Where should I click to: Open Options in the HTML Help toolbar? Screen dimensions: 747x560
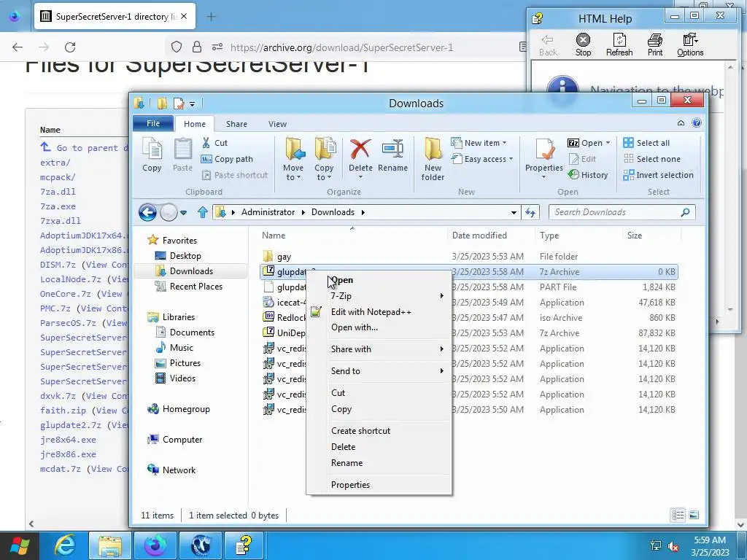[690, 45]
